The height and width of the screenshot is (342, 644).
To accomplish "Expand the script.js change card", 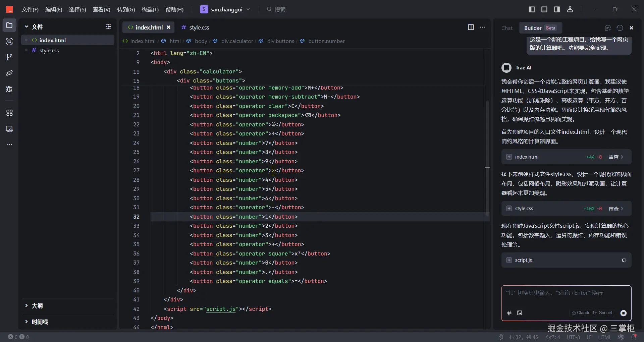I will point(509,260).
